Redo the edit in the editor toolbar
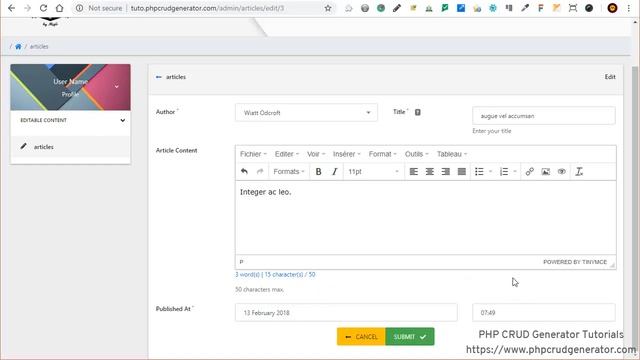Viewport: 640px width, 360px height. coord(260,172)
